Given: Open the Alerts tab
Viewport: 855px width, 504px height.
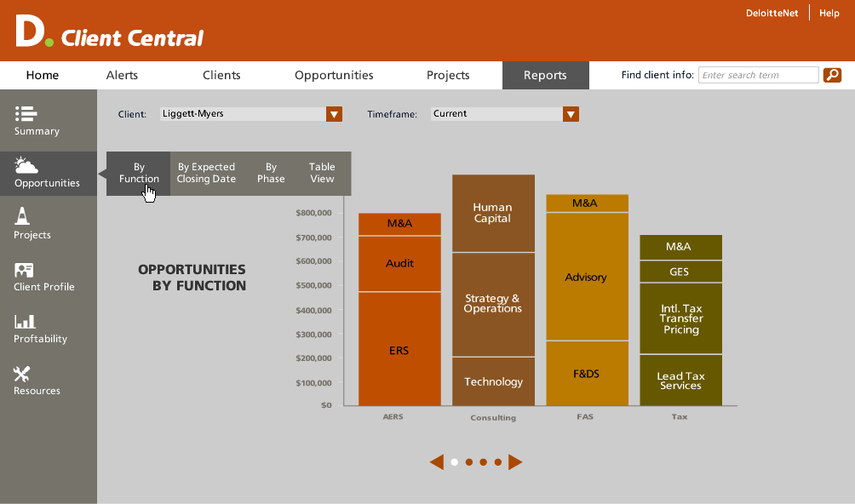Looking at the screenshot, I should (x=122, y=75).
